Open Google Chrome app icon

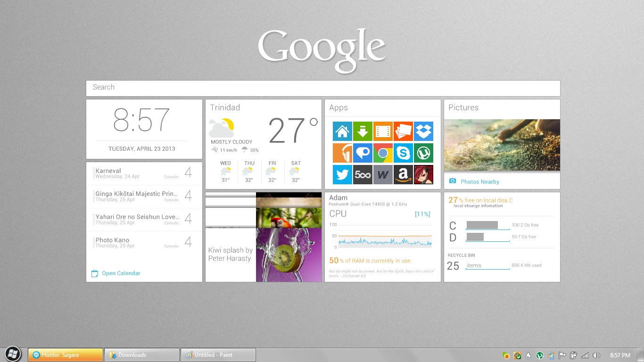click(383, 153)
